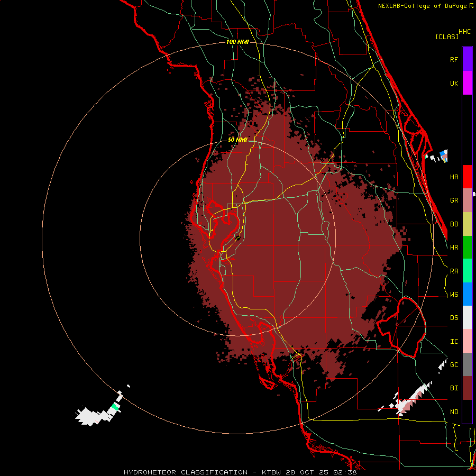Click the BD yellow legend swatch

point(467,224)
